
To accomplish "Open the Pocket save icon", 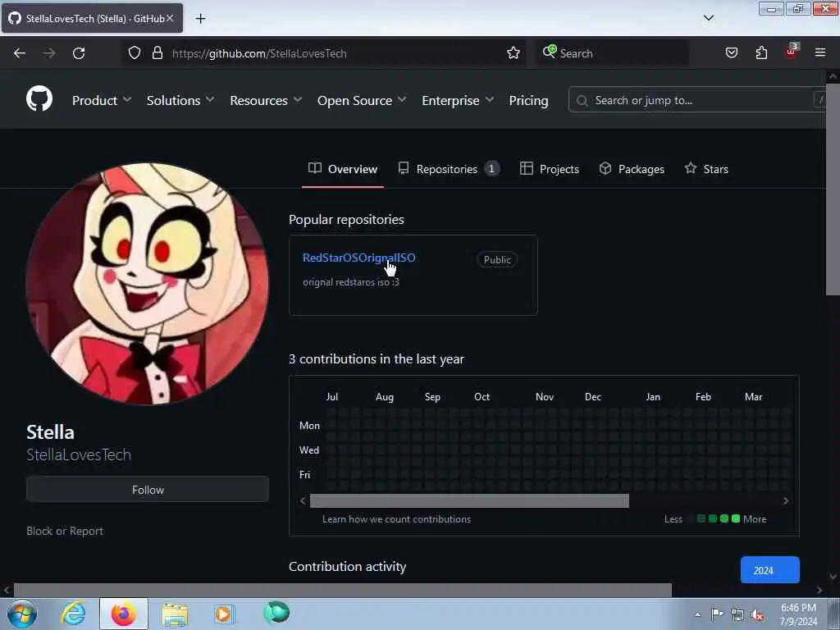I will (x=732, y=53).
